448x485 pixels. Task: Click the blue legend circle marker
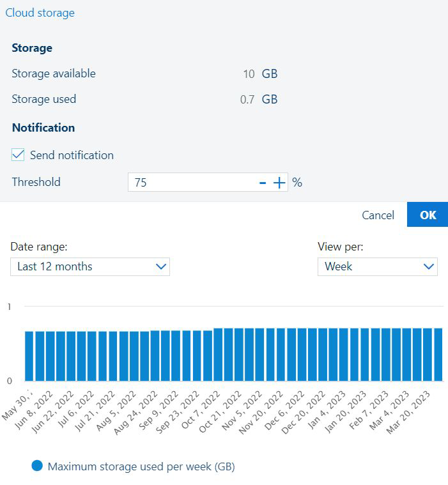(37, 466)
